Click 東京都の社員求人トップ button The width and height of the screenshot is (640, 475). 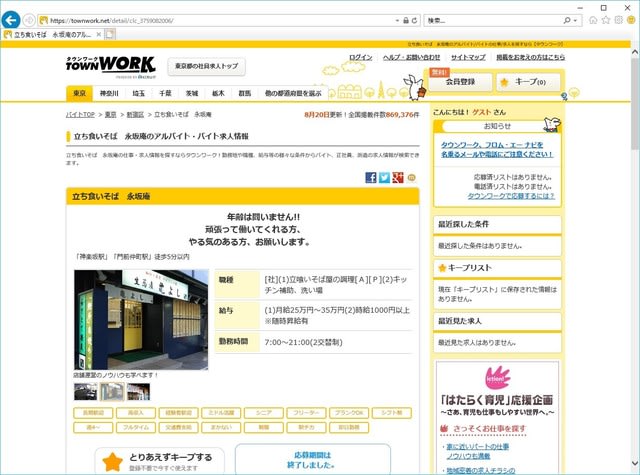(x=207, y=66)
